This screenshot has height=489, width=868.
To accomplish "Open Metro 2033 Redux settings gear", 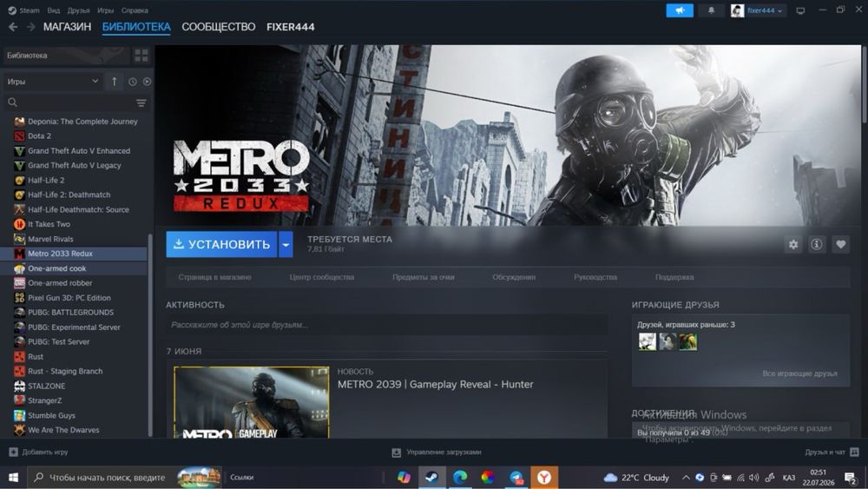I will pos(793,244).
